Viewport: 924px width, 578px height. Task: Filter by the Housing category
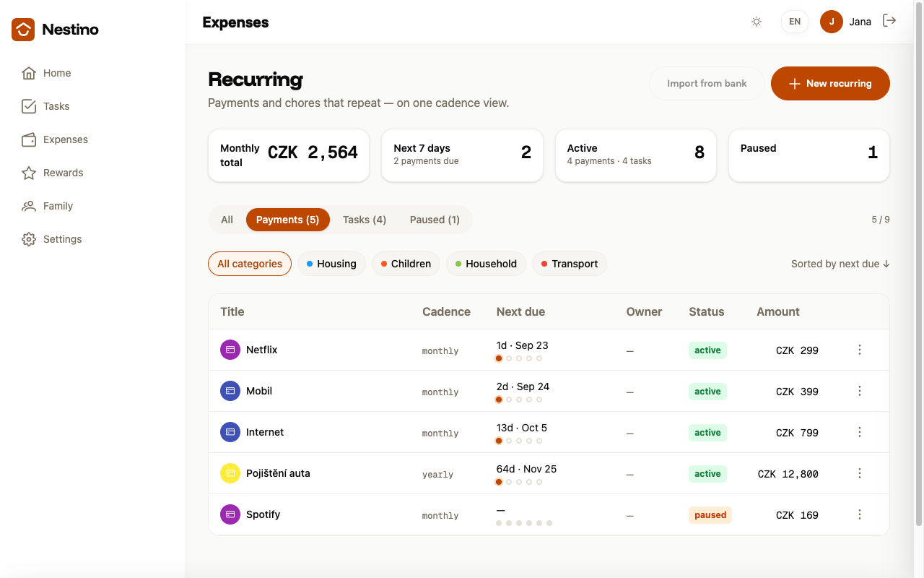click(332, 264)
